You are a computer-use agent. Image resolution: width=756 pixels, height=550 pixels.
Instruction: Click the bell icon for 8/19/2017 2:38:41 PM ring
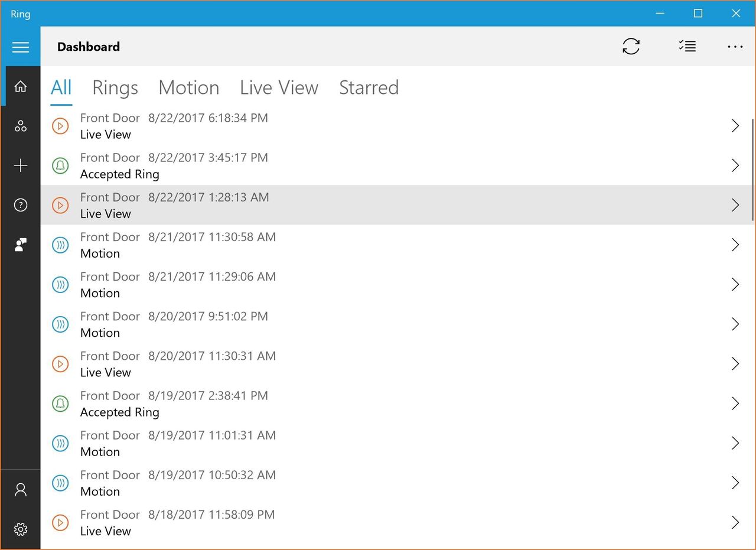click(x=60, y=403)
